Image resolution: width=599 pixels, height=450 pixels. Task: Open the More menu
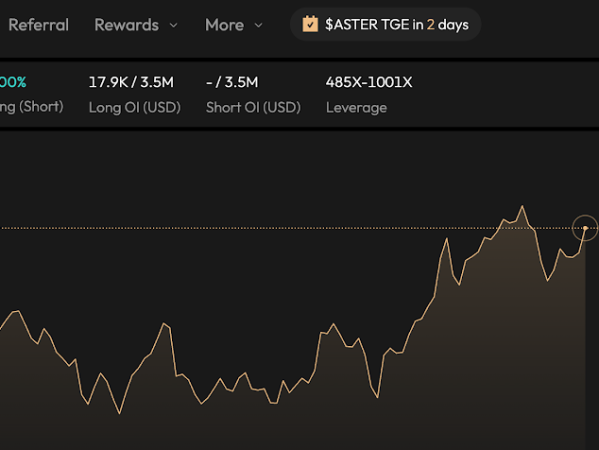tap(233, 25)
